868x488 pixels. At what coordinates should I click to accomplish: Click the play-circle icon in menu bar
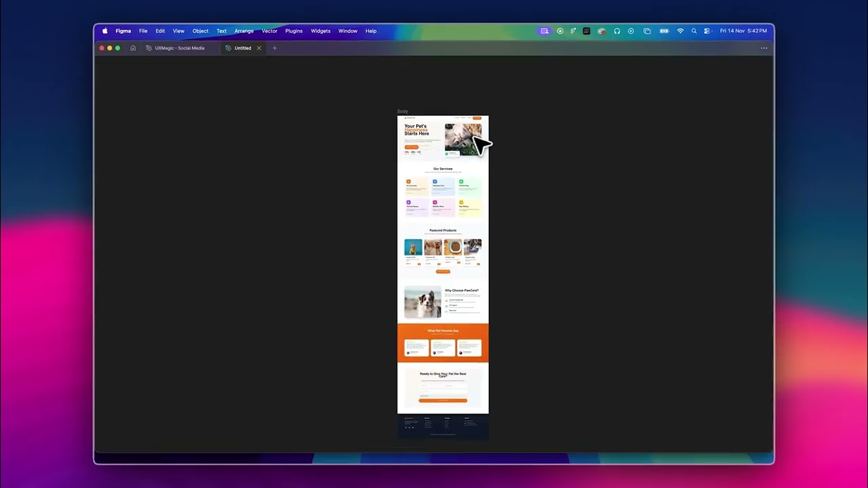point(631,31)
